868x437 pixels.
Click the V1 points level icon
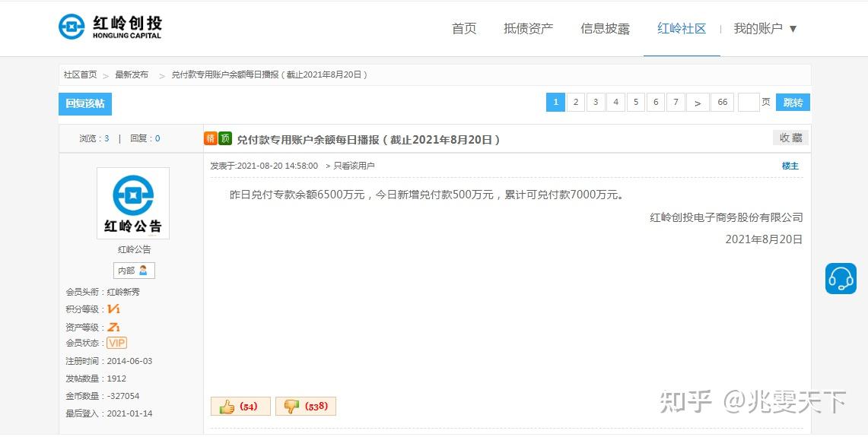113,309
